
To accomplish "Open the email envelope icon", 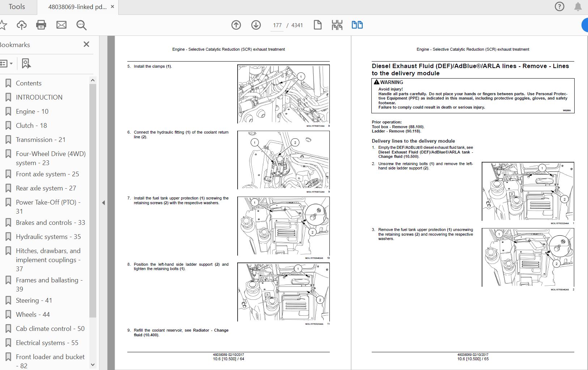I will [x=61, y=25].
